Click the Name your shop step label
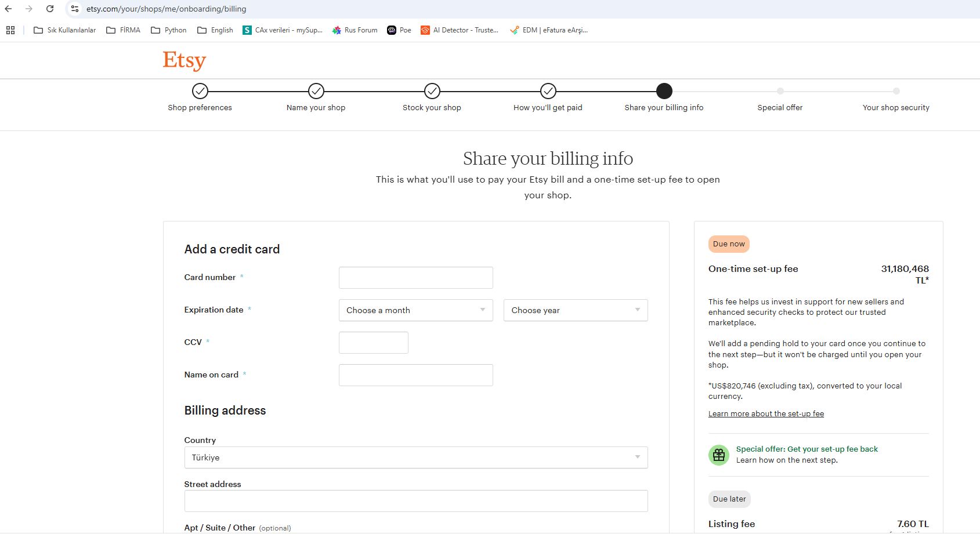The height and width of the screenshot is (534, 980). pos(316,107)
